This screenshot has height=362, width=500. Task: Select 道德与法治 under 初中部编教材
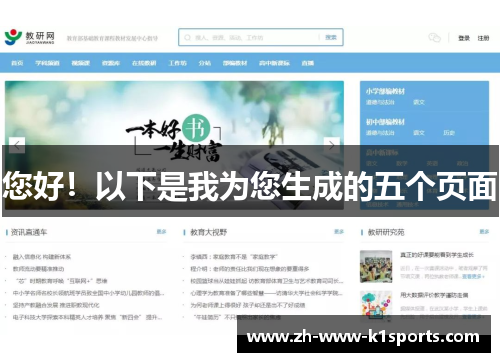tap(380, 133)
